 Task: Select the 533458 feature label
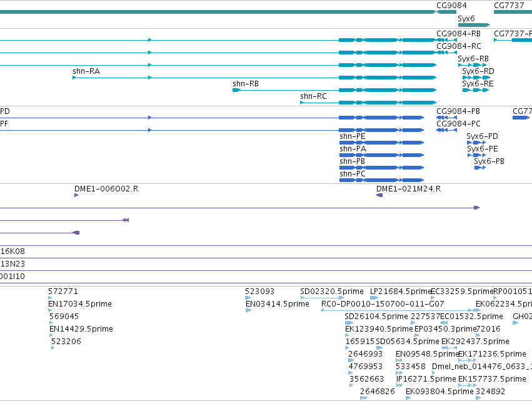411,367
